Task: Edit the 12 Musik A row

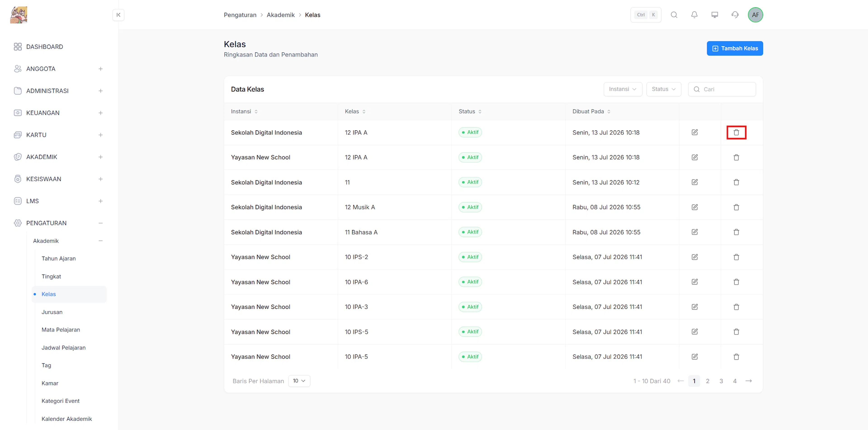Action: click(x=694, y=207)
